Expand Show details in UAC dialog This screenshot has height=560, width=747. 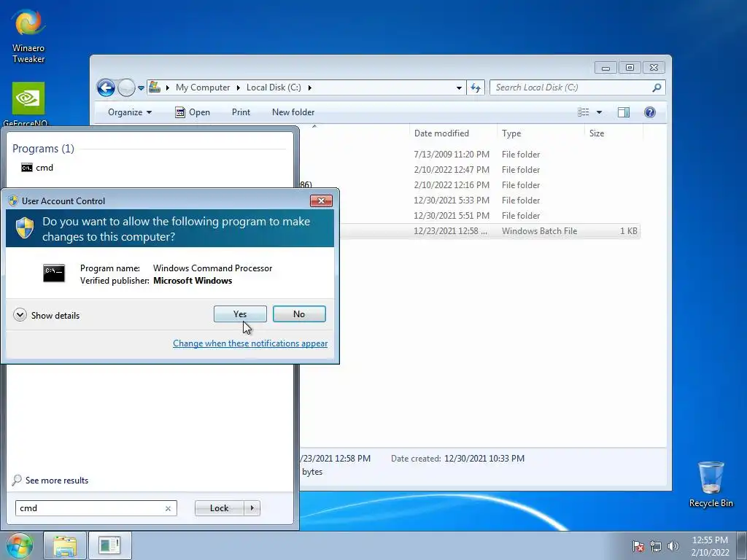(47, 315)
